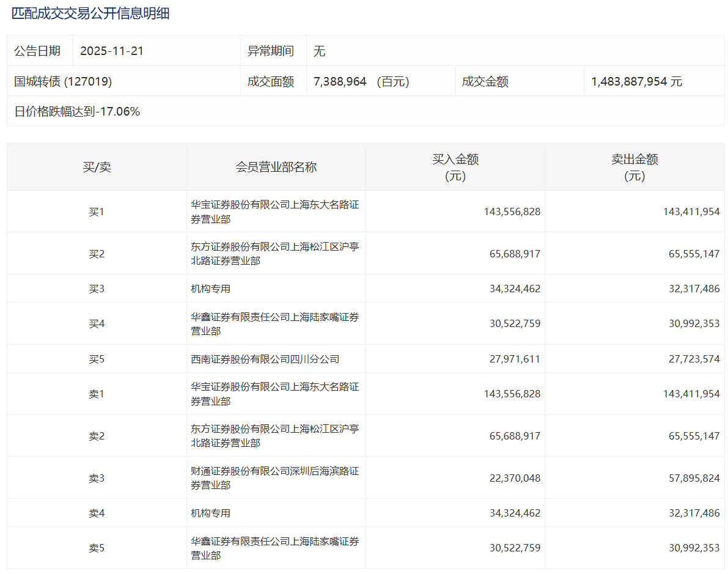Select the announcement date 2025-11-21
The height and width of the screenshot is (574, 728).
112,51
